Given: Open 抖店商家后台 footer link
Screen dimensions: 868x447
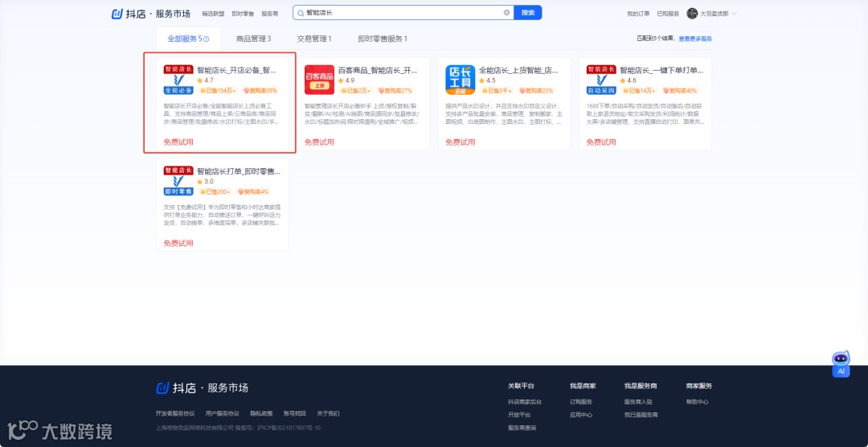Looking at the screenshot, I should [525, 402].
